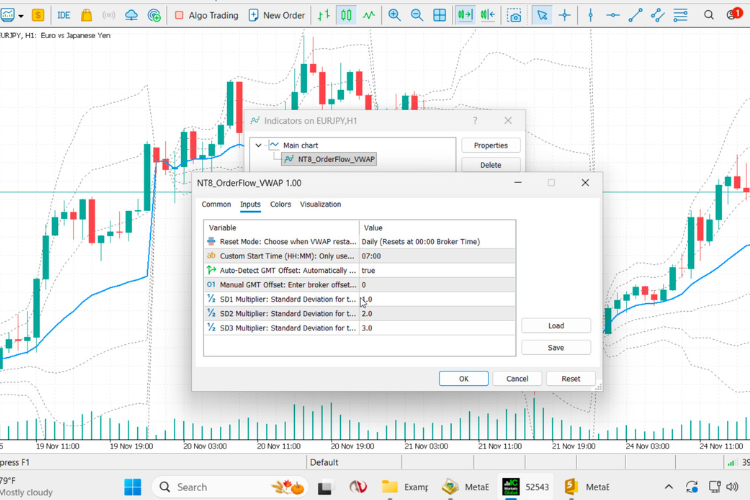Switch to the Inputs tab
This screenshot has height=500, width=750.
coord(250,204)
